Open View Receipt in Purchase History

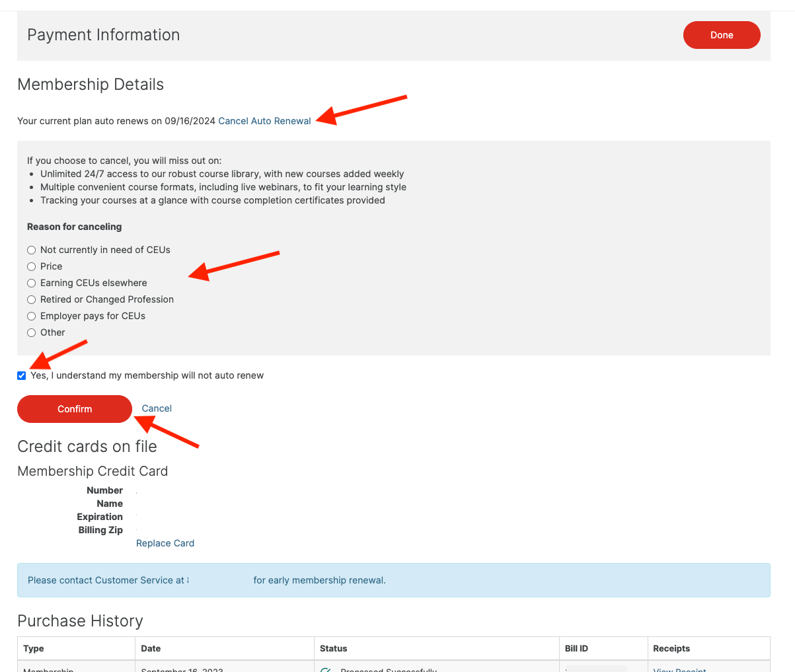pyautogui.click(x=679, y=669)
